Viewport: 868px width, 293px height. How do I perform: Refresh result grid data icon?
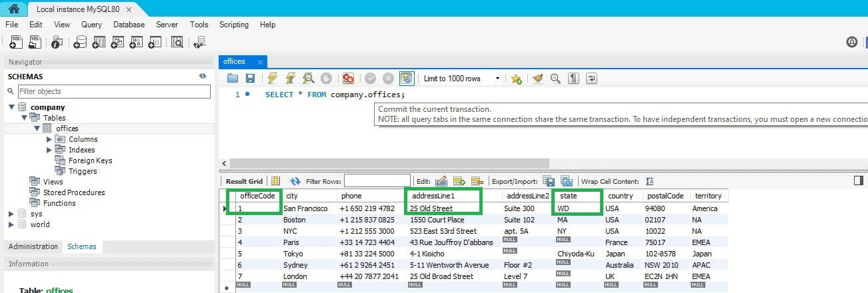pos(295,181)
